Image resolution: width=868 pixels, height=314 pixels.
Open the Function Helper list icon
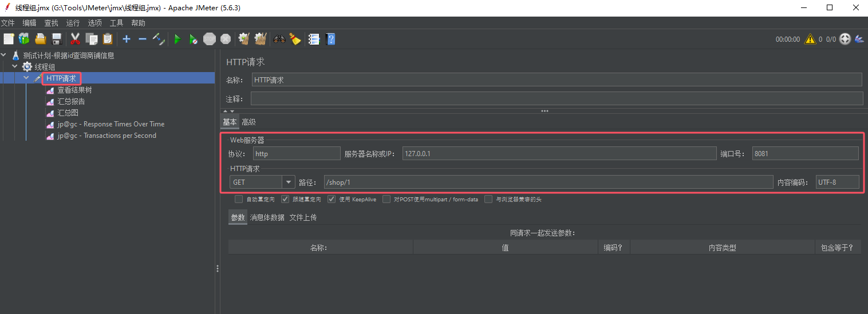coord(313,39)
